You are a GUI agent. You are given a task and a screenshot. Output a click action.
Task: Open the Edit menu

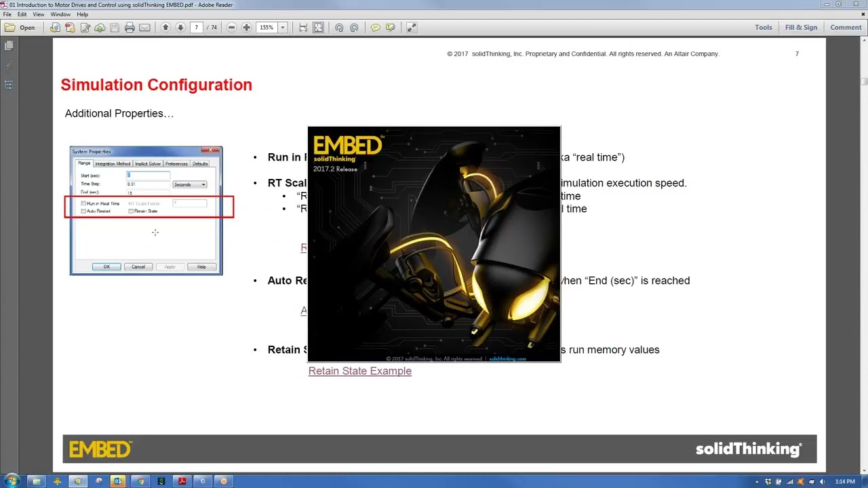point(22,14)
